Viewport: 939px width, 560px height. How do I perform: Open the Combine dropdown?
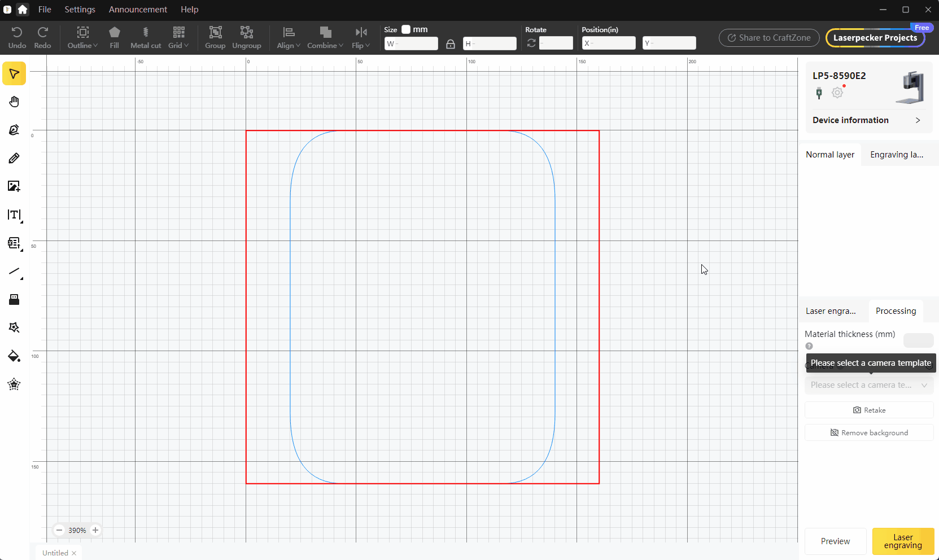(325, 38)
